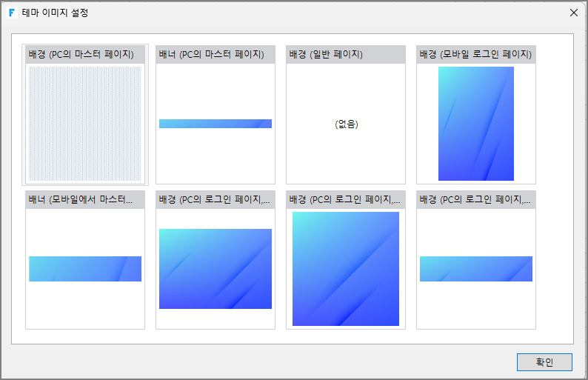Image resolution: width=588 pixels, height=380 pixels.
Task: Select the 배너 (모바일에서 마스터...) gradient banner image
Action: [85, 269]
